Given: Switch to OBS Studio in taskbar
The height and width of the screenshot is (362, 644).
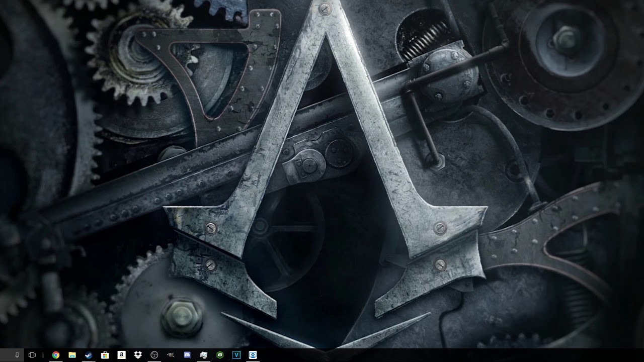Looking at the screenshot, I should point(154,355).
